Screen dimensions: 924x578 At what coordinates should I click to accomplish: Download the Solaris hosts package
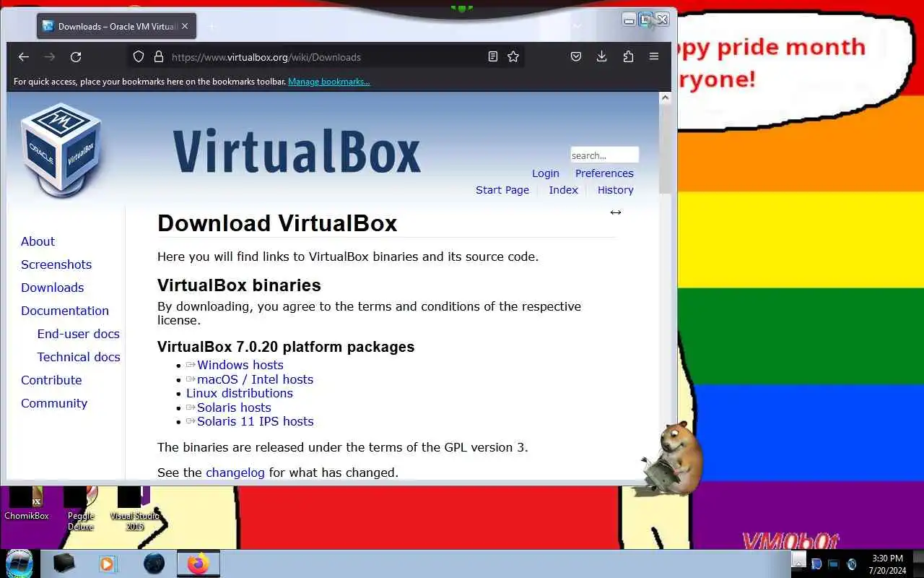coord(234,407)
